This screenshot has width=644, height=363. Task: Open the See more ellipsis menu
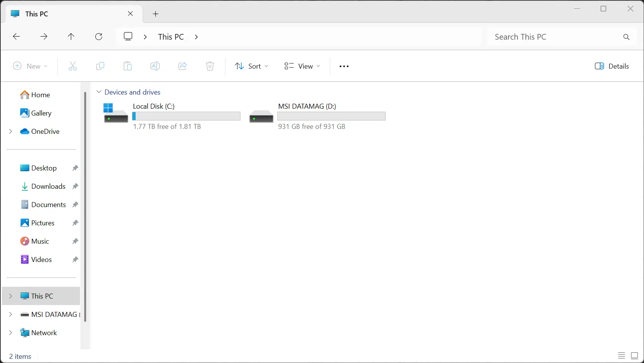344,66
